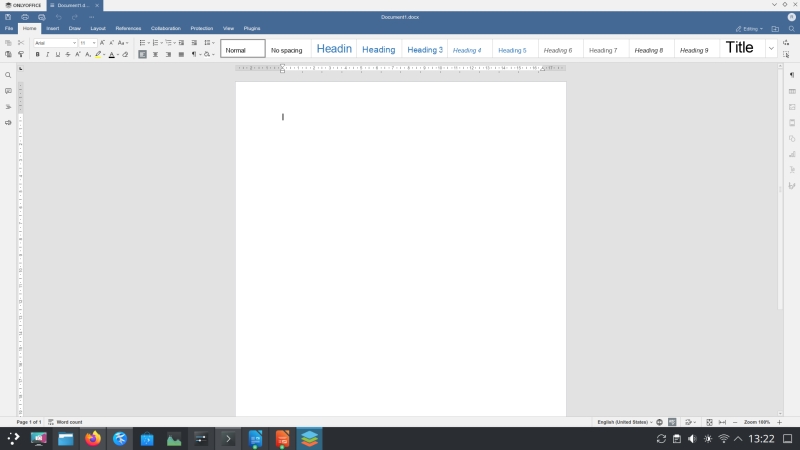
Task: Toggle underline formatting
Action: point(57,54)
